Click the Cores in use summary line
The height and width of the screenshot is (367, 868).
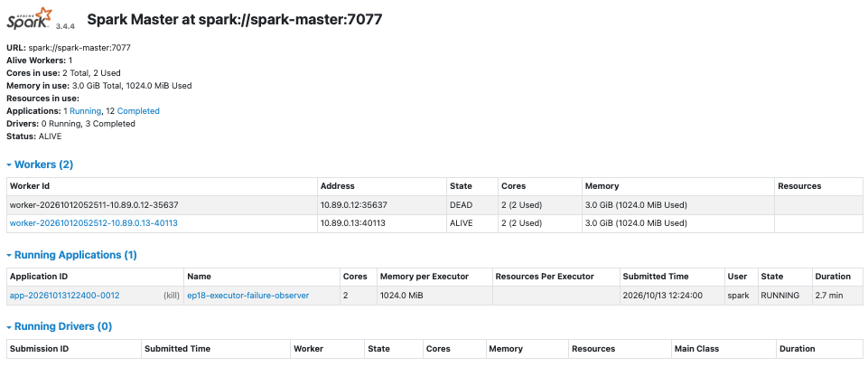click(63, 72)
